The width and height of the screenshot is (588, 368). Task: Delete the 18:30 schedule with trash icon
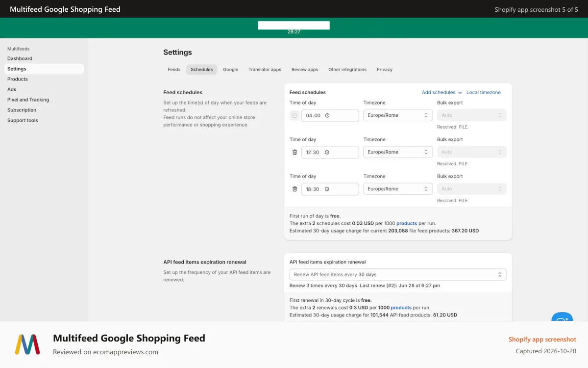pyautogui.click(x=294, y=189)
